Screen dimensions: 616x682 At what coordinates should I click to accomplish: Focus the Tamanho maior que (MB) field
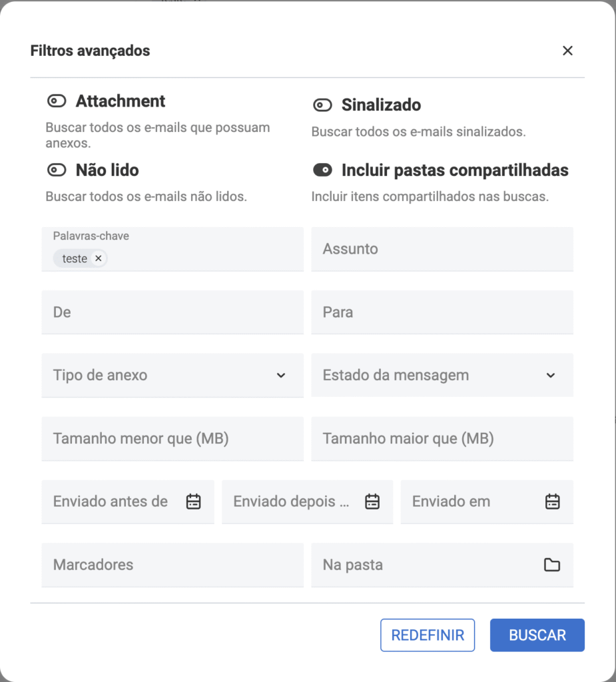point(442,439)
